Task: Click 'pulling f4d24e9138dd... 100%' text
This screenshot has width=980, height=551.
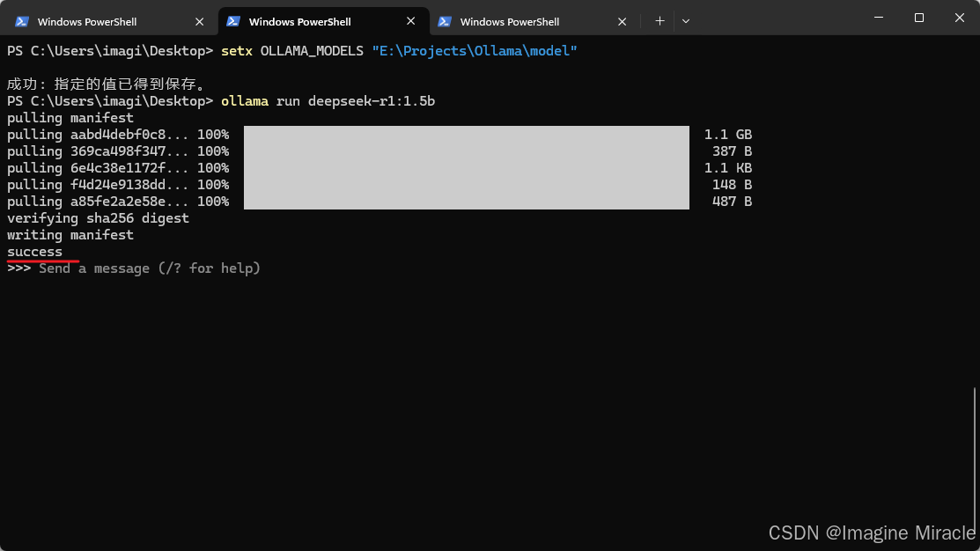Action: tap(118, 185)
